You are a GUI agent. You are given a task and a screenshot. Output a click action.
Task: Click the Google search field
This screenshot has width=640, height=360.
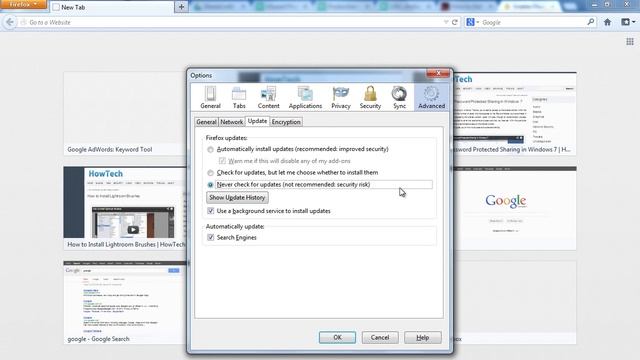pyautogui.click(x=533, y=22)
